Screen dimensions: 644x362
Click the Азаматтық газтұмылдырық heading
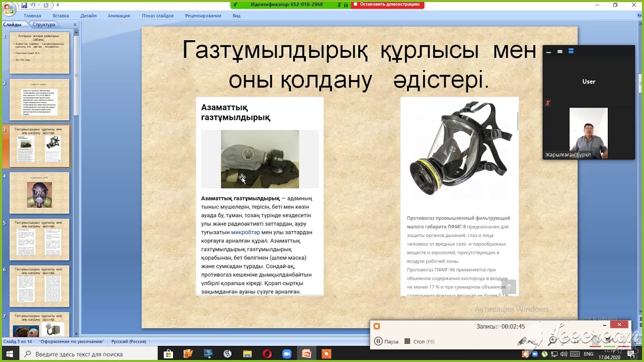(x=235, y=112)
